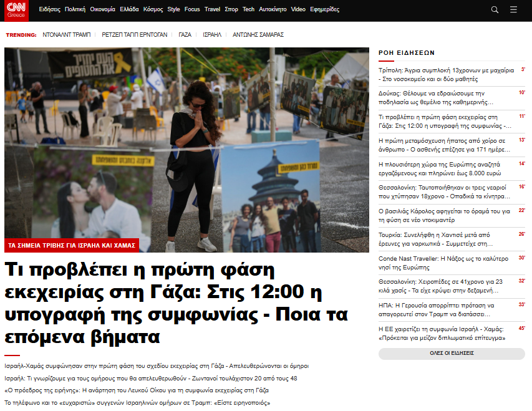The height and width of the screenshot is (411, 532).
Task: Open the Τρίπολη knife fight news item
Action: 446,75
